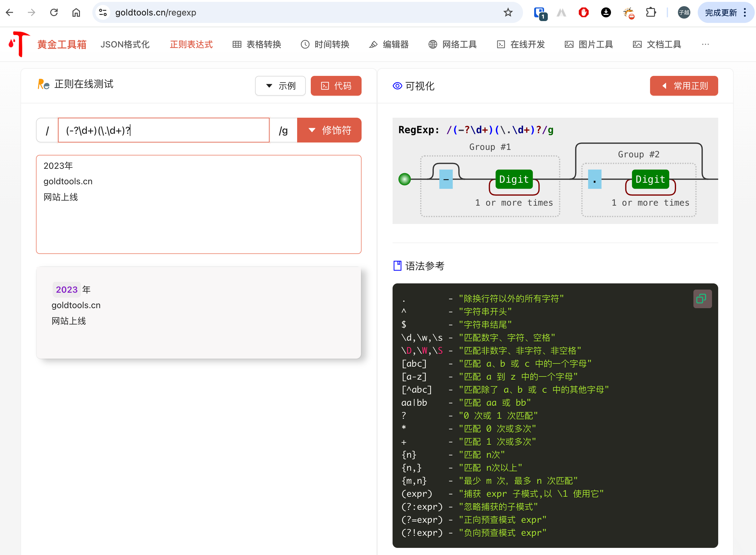Click the green start circle in the diagram
756x555 pixels.
[x=404, y=179]
